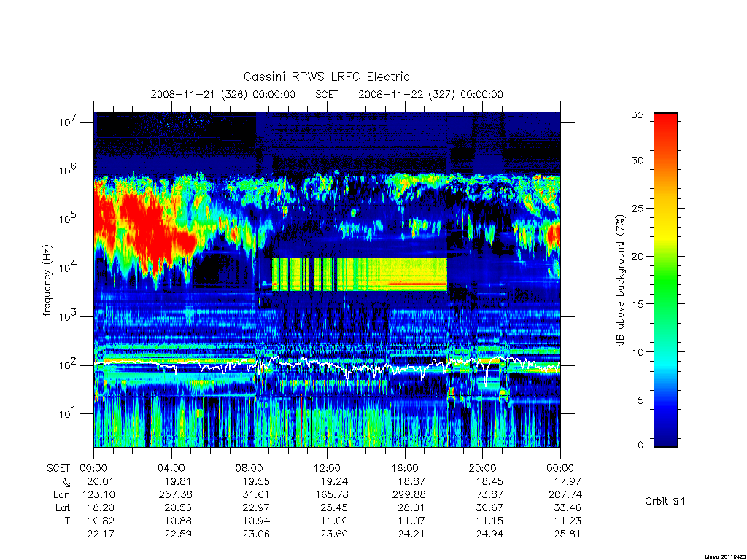The height and width of the screenshot is (560, 747).
Task: Click "SCET" between the two header dates
Action: (326, 94)
